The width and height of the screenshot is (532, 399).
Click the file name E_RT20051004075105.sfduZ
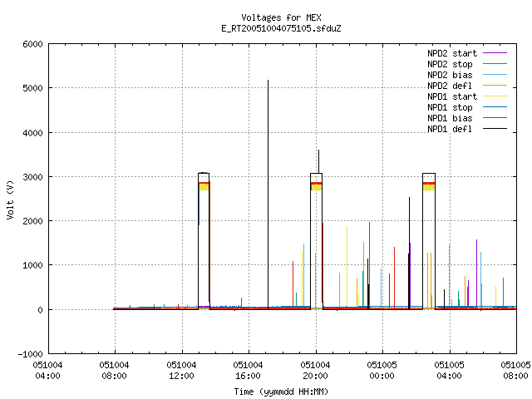pyautogui.click(x=281, y=28)
